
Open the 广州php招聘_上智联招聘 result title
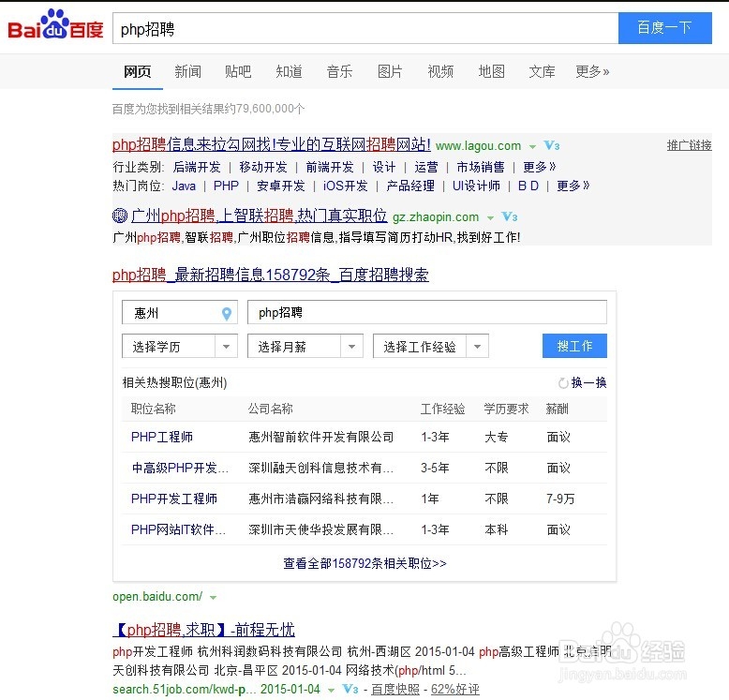259,216
